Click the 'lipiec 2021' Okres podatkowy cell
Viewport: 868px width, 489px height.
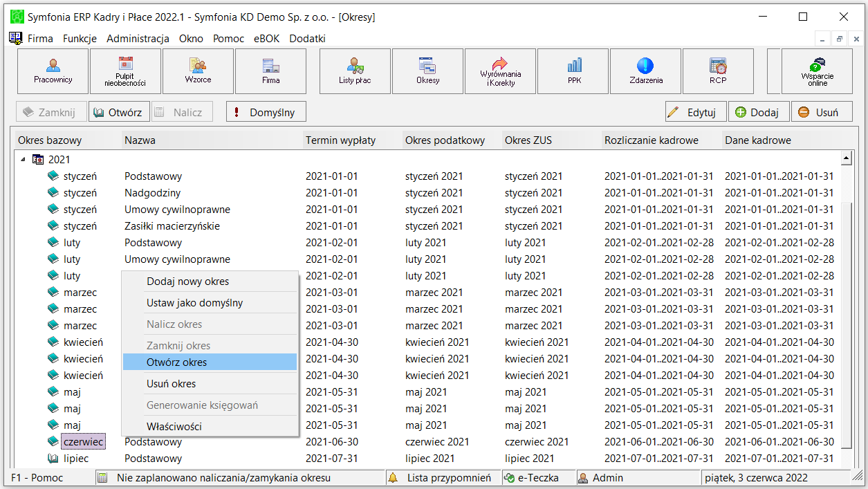click(430, 459)
